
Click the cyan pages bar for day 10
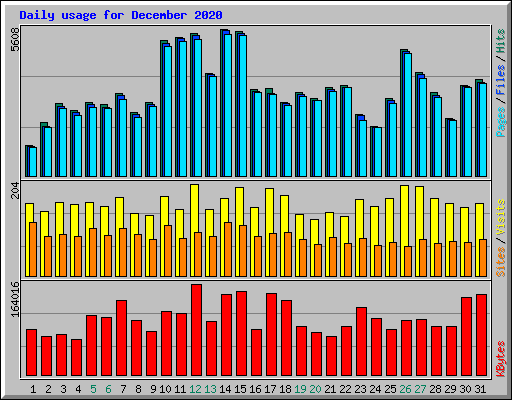pyautogui.click(x=168, y=111)
